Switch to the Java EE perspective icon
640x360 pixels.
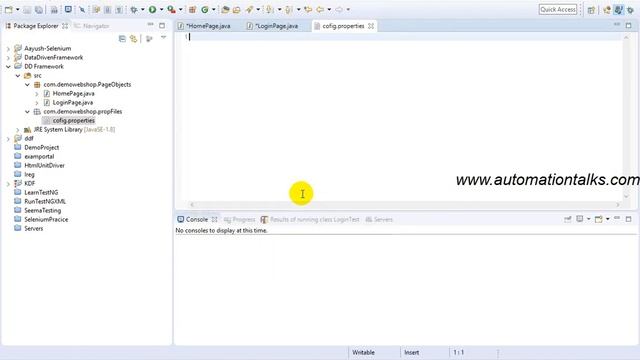(607, 10)
